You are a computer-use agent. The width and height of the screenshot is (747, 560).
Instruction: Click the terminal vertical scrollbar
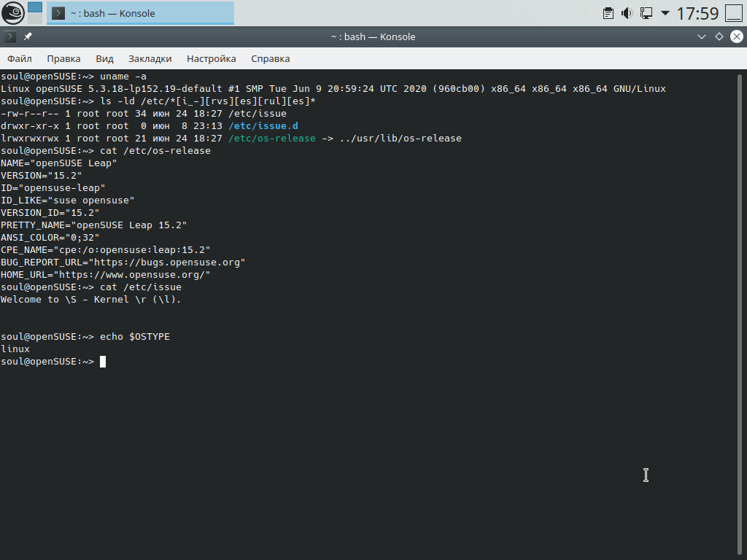coord(740,314)
